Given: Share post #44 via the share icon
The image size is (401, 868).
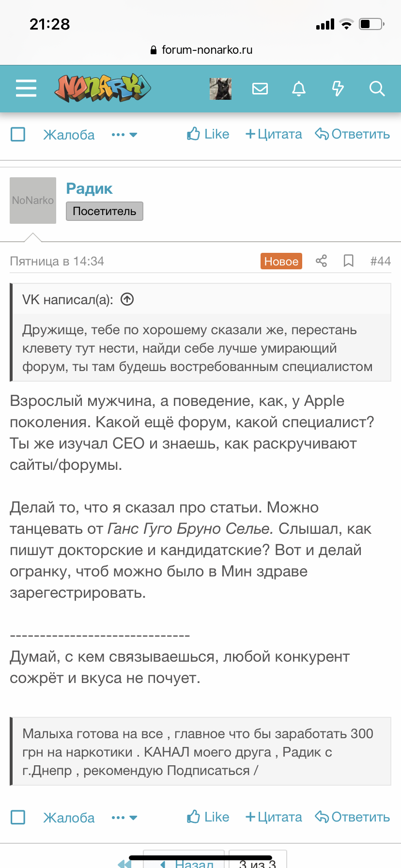Looking at the screenshot, I should 321,261.
